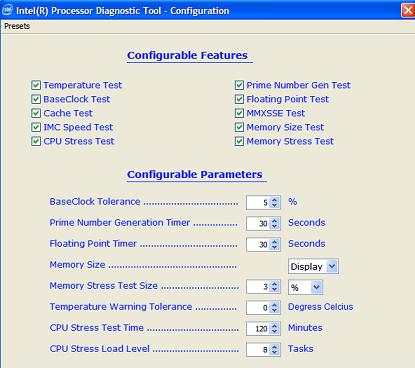
Task: Decrease Prime Number Generation Timer value
Action: (x=274, y=226)
